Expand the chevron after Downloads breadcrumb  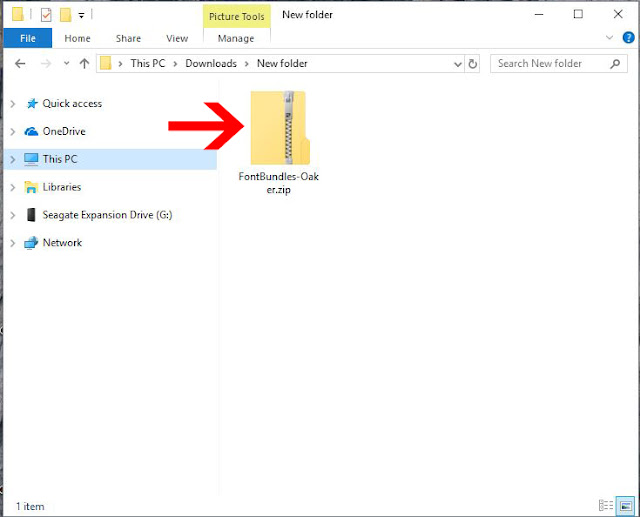[x=247, y=64]
